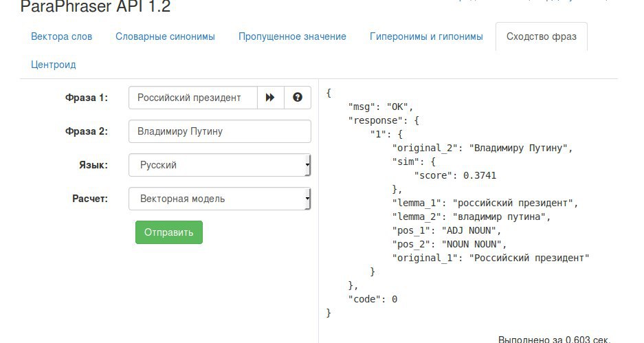Click the Язык: label

click(x=93, y=165)
